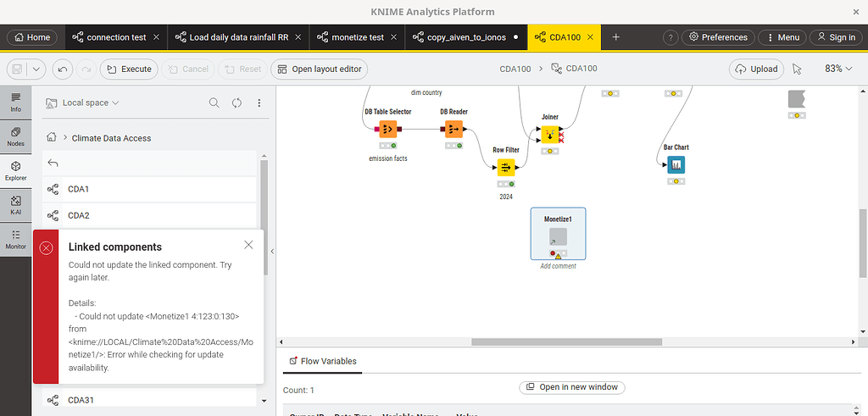Select the Row Filter node
This screenshot has height=416, width=868.
tap(505, 168)
